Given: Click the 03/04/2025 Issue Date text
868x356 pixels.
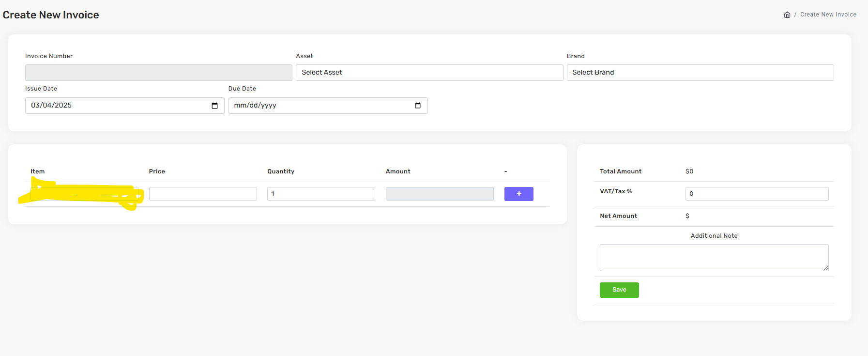Looking at the screenshot, I should point(51,106).
